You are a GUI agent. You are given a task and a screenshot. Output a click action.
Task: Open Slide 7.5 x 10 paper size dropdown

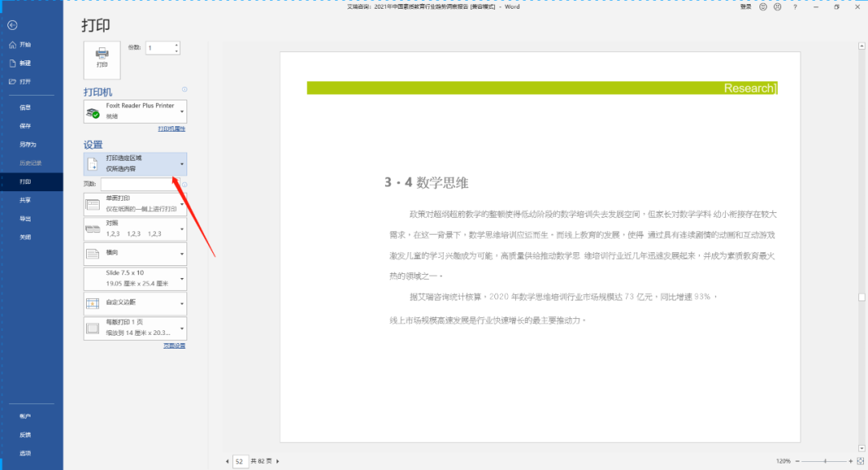135,279
